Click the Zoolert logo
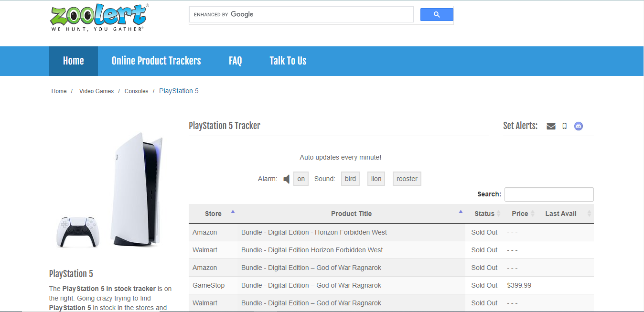Screen dimensions: 644x312 click(x=99, y=17)
